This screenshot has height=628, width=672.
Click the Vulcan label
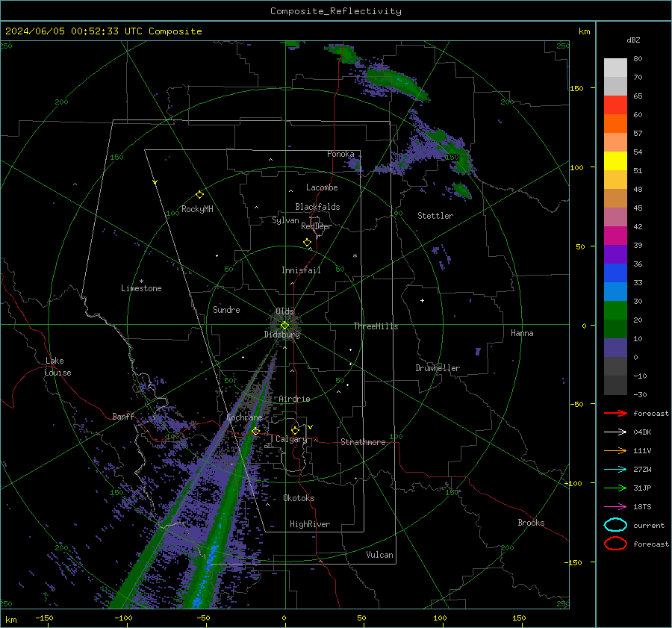pos(379,555)
